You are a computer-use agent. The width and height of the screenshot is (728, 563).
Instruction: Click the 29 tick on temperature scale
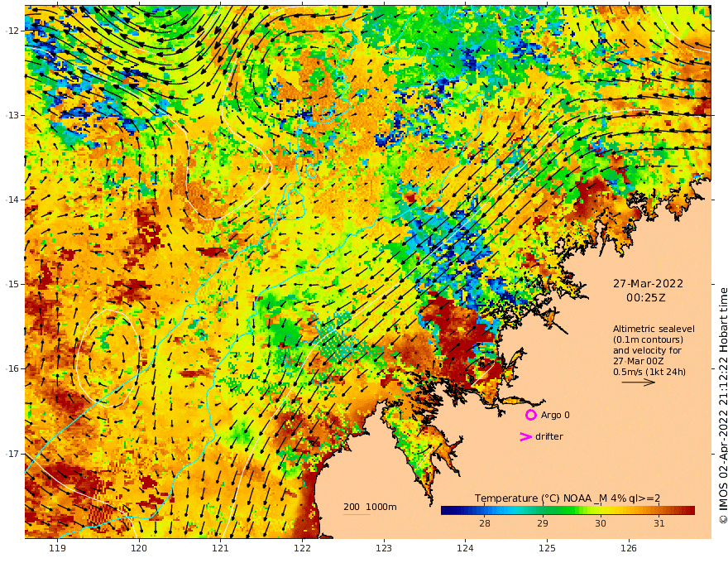click(x=543, y=523)
